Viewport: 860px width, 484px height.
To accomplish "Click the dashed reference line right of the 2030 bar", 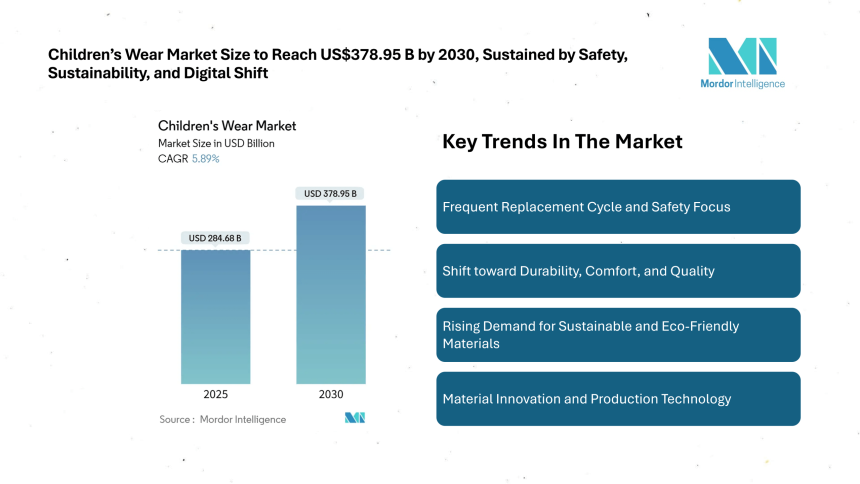I will tap(378, 250).
